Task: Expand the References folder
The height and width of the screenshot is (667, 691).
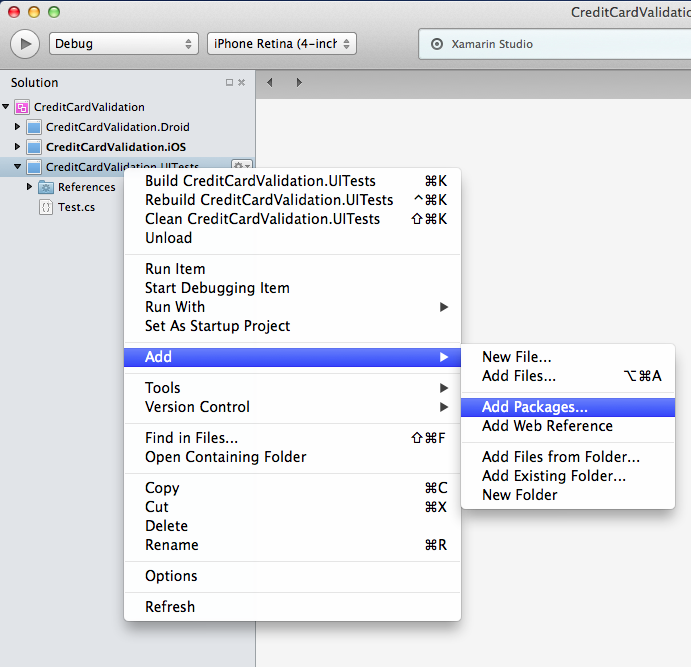Action: [29, 187]
